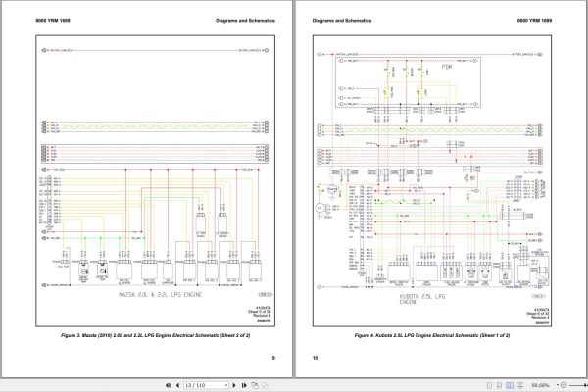The image size is (588, 392).
Task: Select continuous scrolling layout icon
Action: click(x=499, y=385)
